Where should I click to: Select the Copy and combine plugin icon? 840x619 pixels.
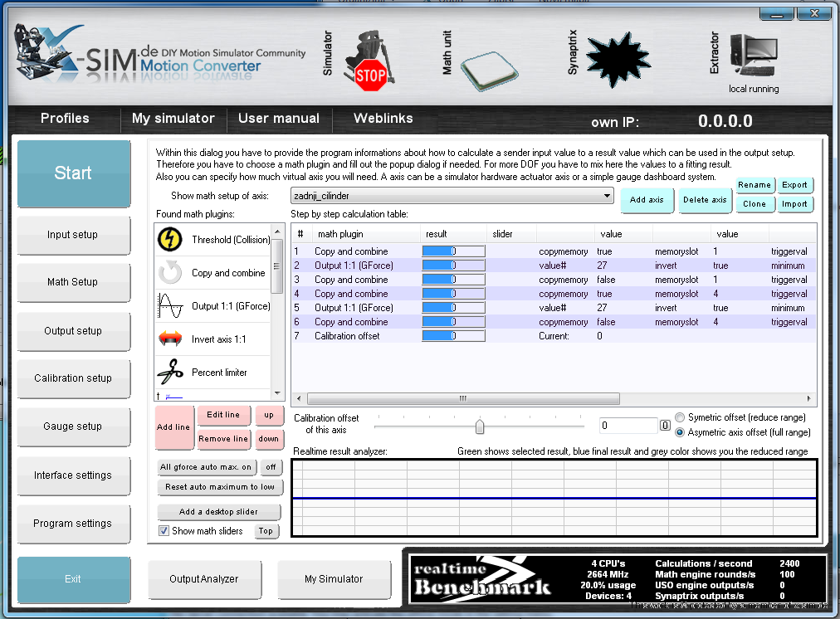[x=169, y=273]
